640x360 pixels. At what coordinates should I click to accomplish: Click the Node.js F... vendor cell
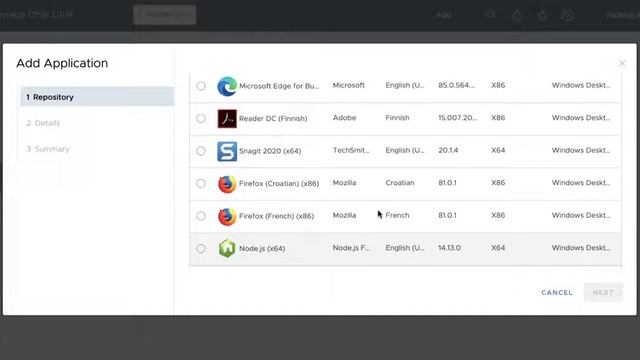click(x=351, y=248)
